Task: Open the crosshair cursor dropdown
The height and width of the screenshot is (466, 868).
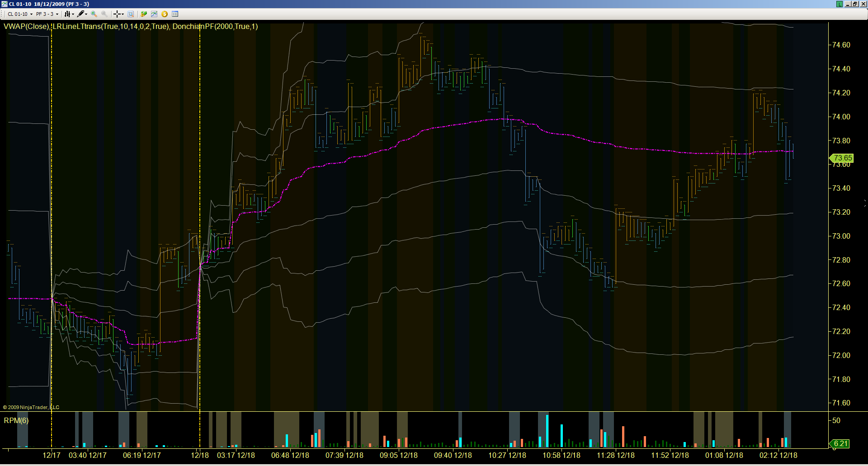Action: [x=118, y=14]
